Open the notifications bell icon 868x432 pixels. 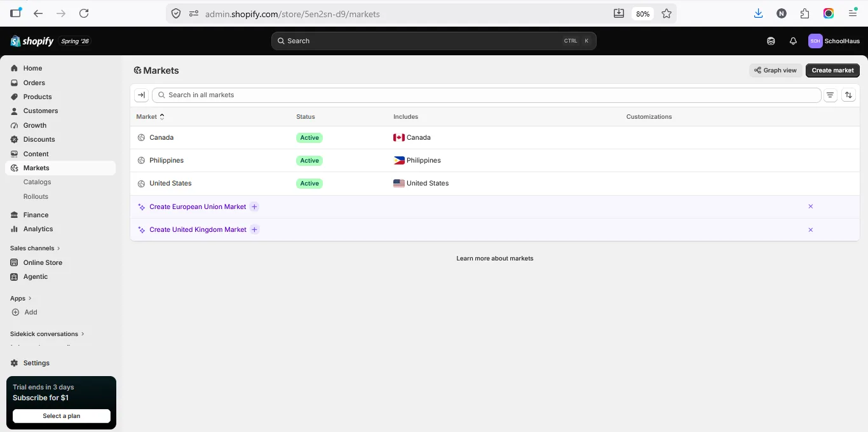click(793, 41)
